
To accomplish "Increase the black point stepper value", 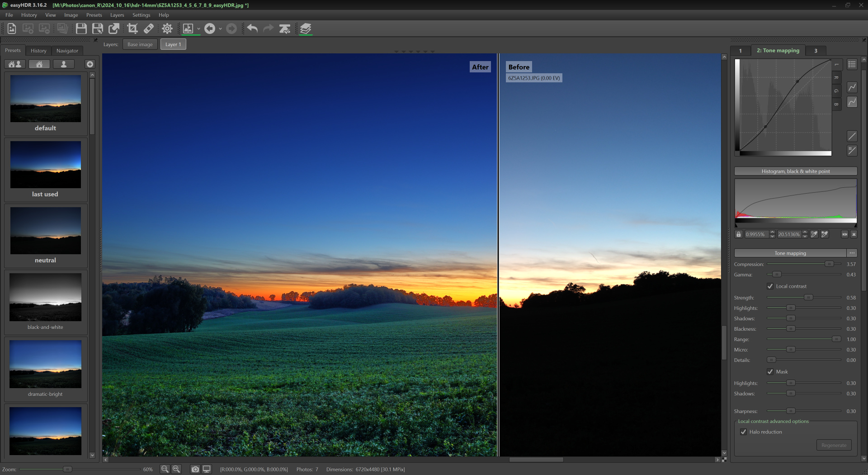I will click(772, 233).
